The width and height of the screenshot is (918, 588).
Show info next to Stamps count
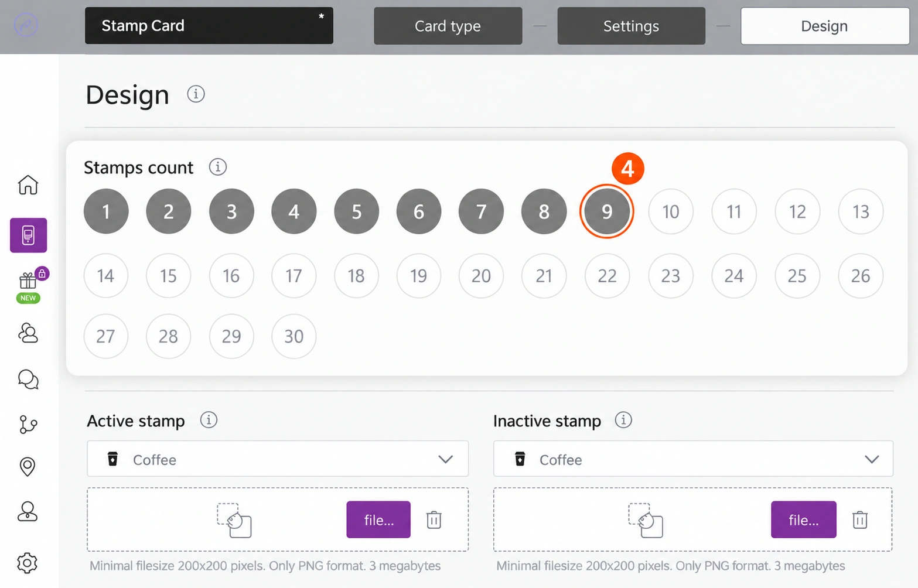pyautogui.click(x=218, y=167)
